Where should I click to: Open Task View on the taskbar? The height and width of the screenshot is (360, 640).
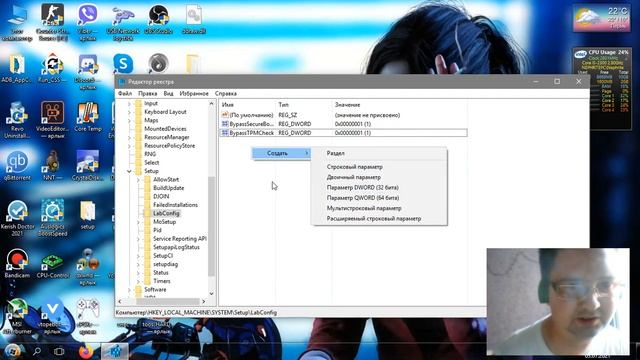tap(59, 351)
